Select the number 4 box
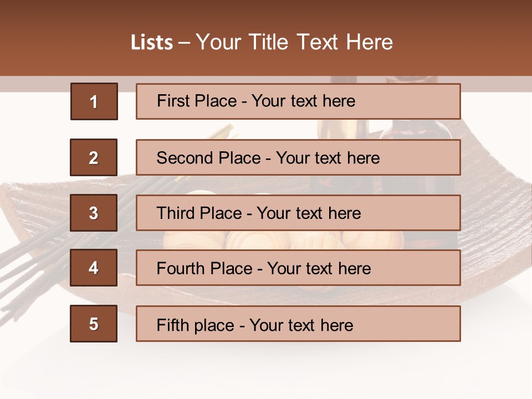The image size is (532, 399). tap(94, 268)
